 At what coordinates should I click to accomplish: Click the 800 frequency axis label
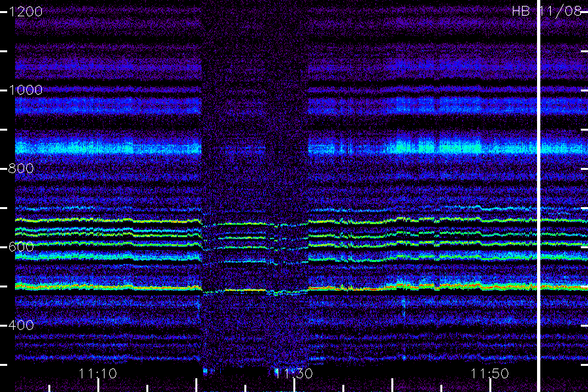coord(21,168)
